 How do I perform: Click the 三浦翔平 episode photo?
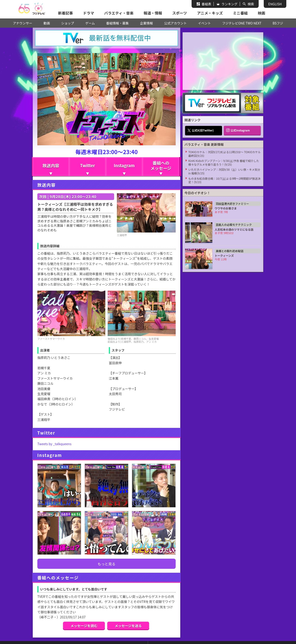click(x=146, y=213)
